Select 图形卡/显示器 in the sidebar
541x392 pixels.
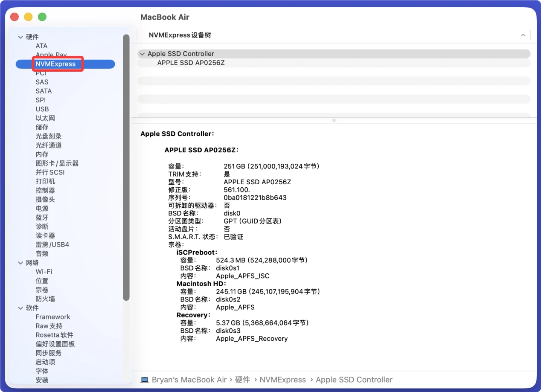click(57, 163)
